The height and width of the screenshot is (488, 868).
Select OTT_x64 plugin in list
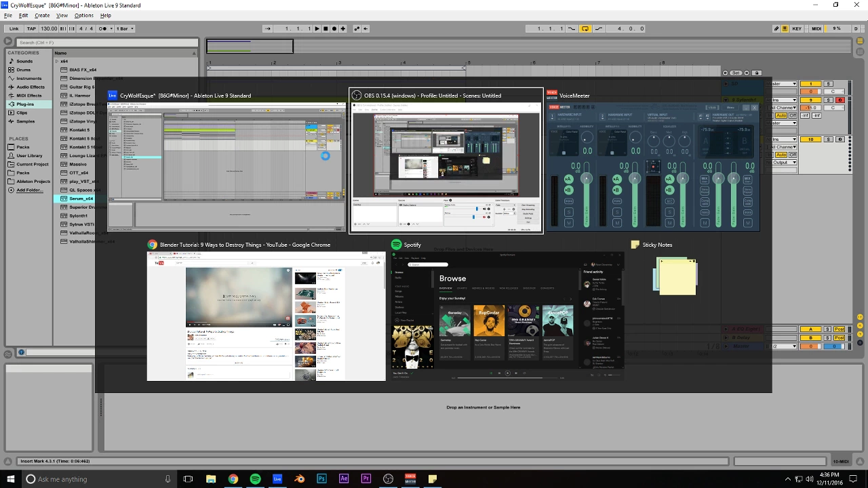click(79, 173)
